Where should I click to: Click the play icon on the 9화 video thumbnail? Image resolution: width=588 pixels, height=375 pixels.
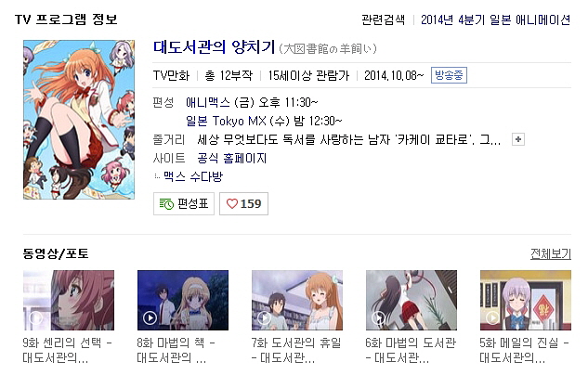tap(36, 318)
